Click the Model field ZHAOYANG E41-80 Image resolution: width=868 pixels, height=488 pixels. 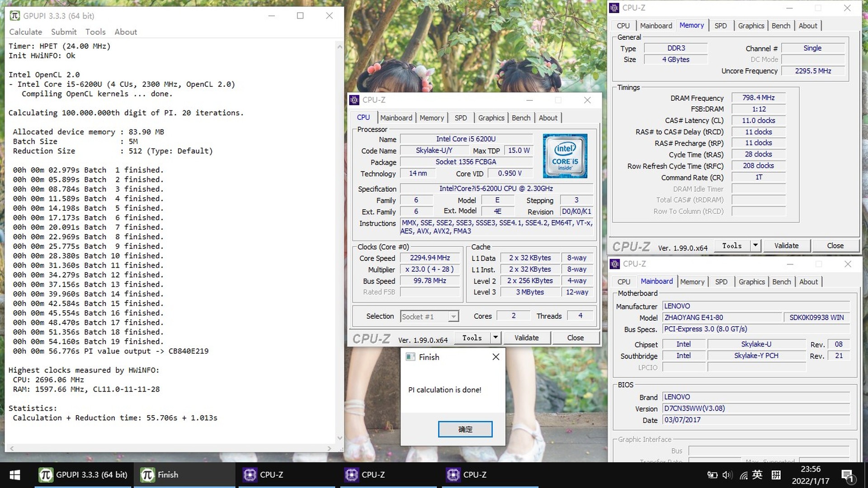point(722,317)
